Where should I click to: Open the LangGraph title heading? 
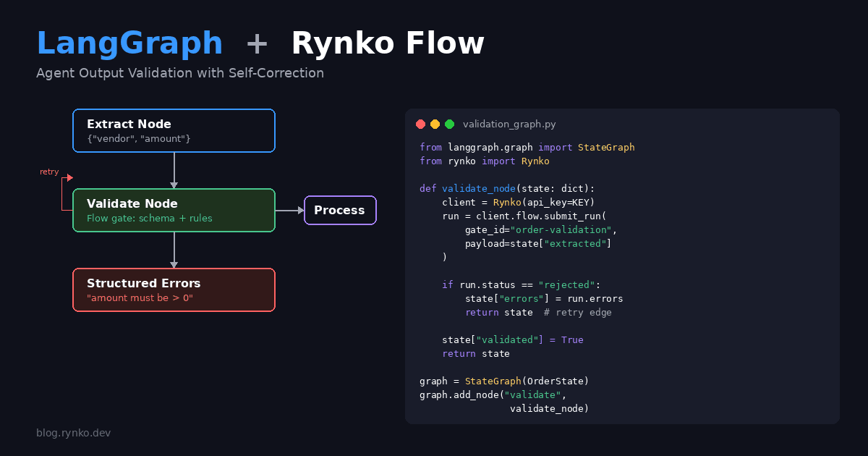pyautogui.click(x=129, y=43)
